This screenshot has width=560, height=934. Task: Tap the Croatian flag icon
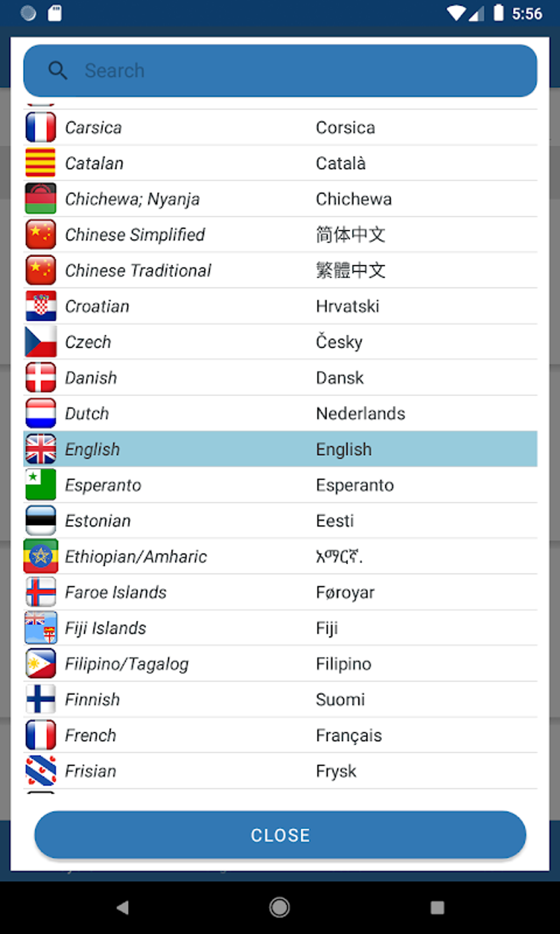(x=41, y=306)
